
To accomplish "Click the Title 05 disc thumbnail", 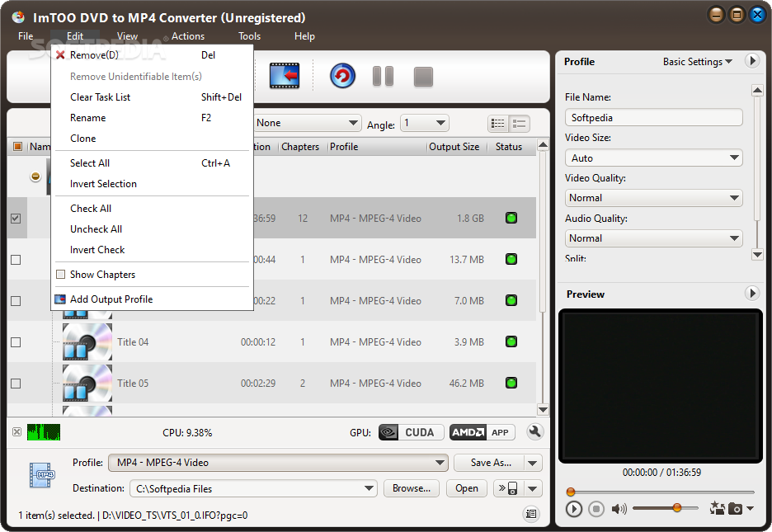I will (87, 383).
